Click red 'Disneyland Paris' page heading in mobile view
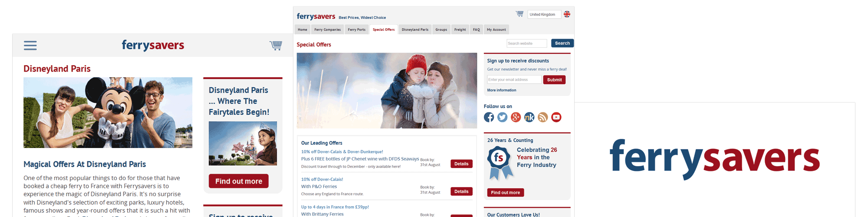The height and width of the screenshot is (217, 868). point(57,69)
